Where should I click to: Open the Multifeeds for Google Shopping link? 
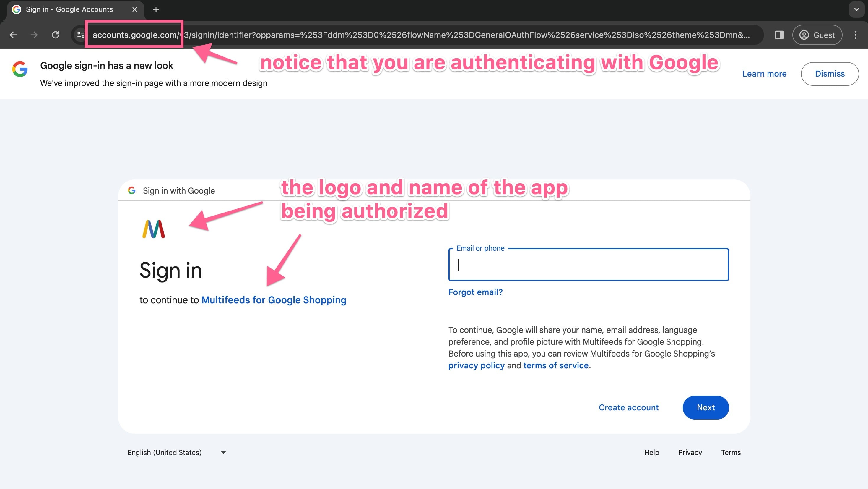tap(274, 300)
